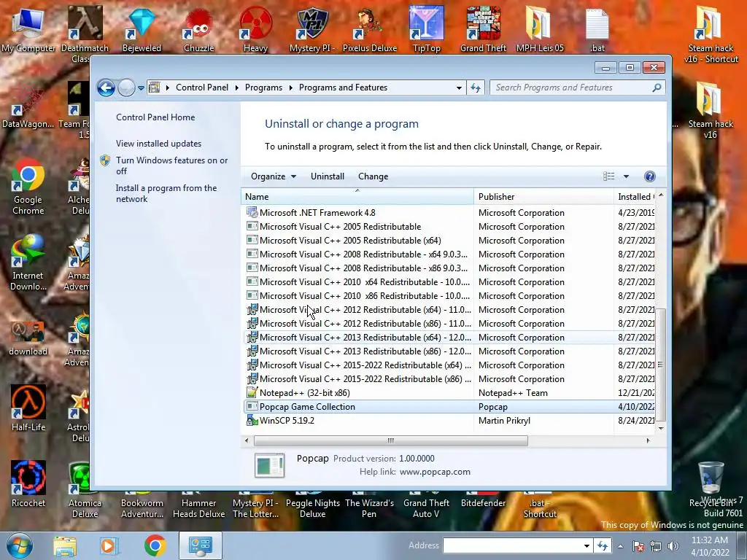The width and height of the screenshot is (747, 560).
Task: Launch Ricochet desktop shortcut
Action: click(28, 484)
